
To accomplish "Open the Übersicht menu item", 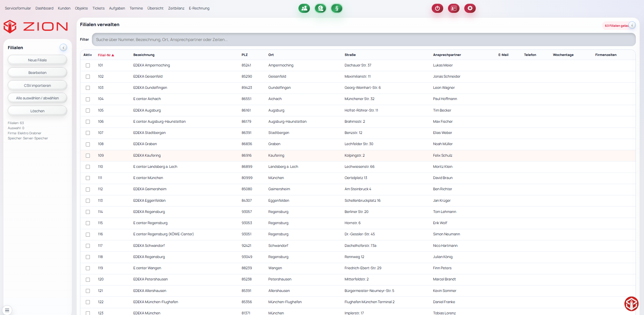I will pyautogui.click(x=155, y=8).
